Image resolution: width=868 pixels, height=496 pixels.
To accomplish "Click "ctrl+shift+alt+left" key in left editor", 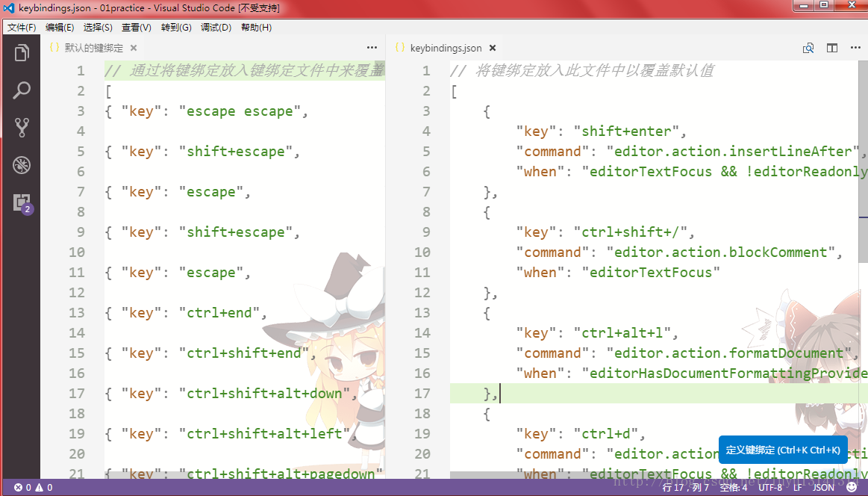I will click(264, 434).
